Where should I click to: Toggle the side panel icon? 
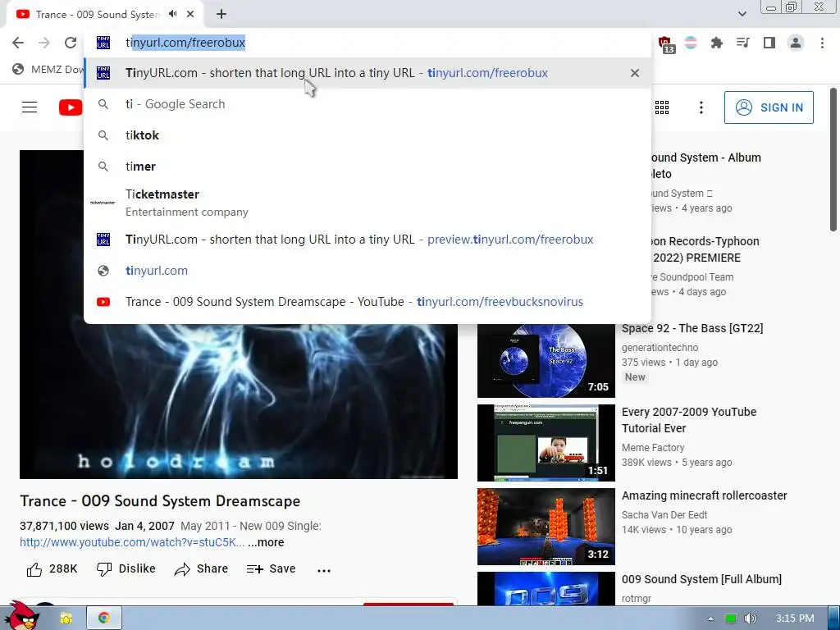(769, 43)
